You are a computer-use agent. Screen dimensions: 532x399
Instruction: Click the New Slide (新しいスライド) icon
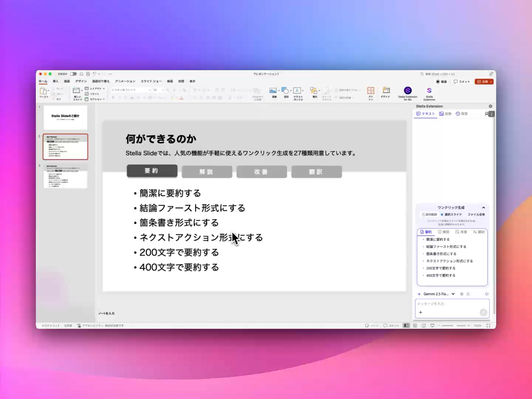(76, 91)
